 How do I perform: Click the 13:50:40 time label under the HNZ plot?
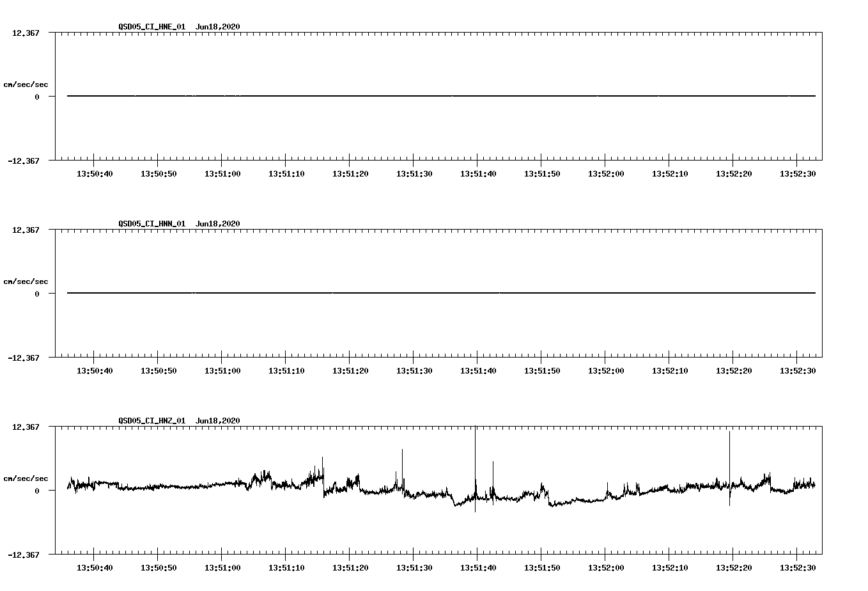(x=95, y=568)
